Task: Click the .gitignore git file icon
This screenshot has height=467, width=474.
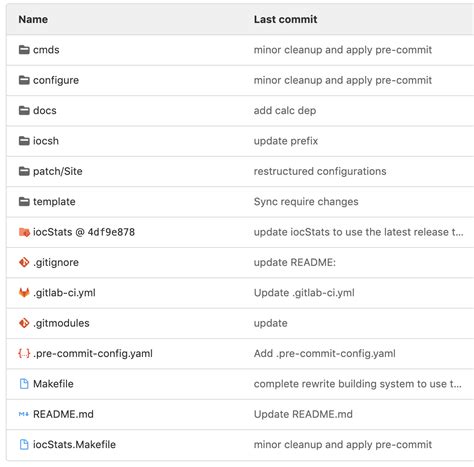Action: pos(24,262)
